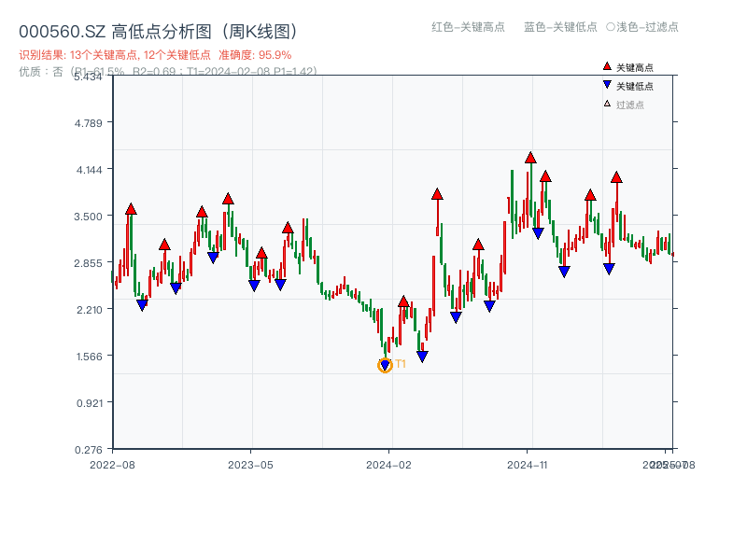The width and height of the screenshot is (747, 560).
Task: Click the lowest red key-high marker near 2.210
Action: coord(403,301)
